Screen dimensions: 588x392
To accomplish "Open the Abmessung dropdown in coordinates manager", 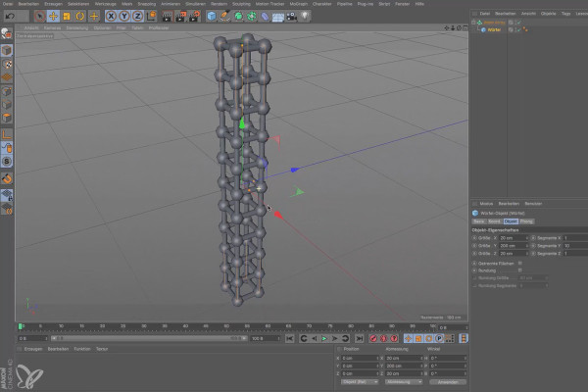I will coord(404,382).
